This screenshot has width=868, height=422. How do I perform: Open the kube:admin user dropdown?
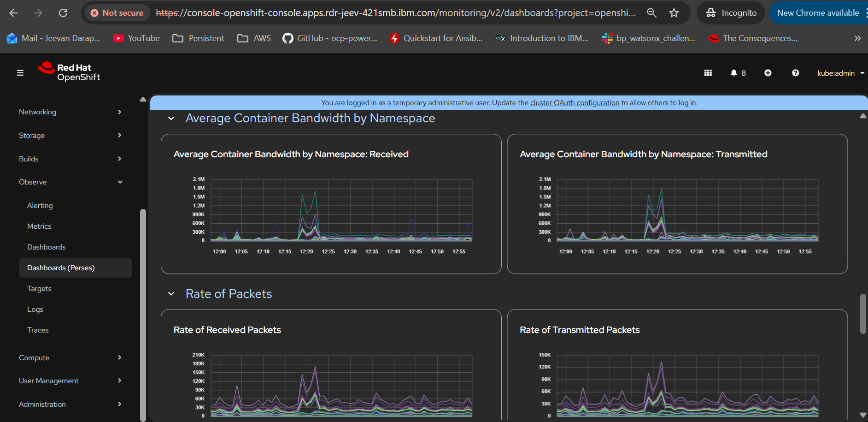pos(840,73)
